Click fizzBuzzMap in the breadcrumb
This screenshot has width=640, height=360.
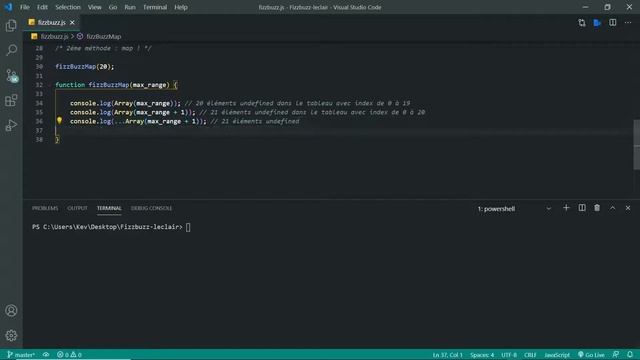pyautogui.click(x=103, y=36)
